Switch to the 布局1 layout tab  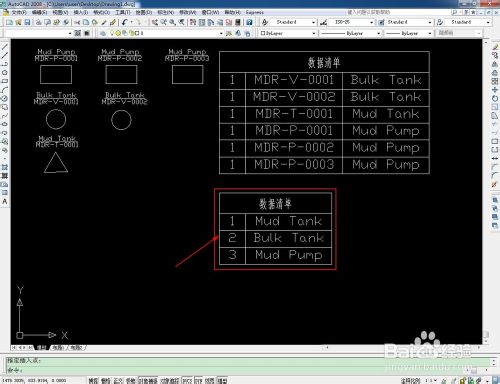pos(58,348)
